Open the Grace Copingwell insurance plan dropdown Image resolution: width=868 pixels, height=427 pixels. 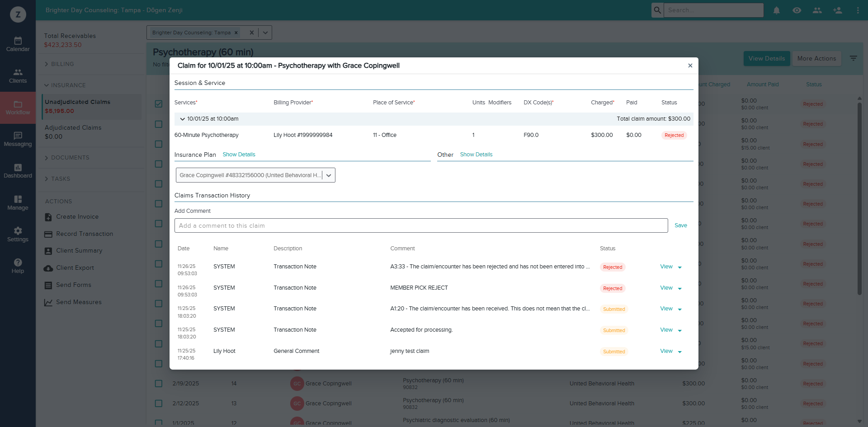pos(255,175)
